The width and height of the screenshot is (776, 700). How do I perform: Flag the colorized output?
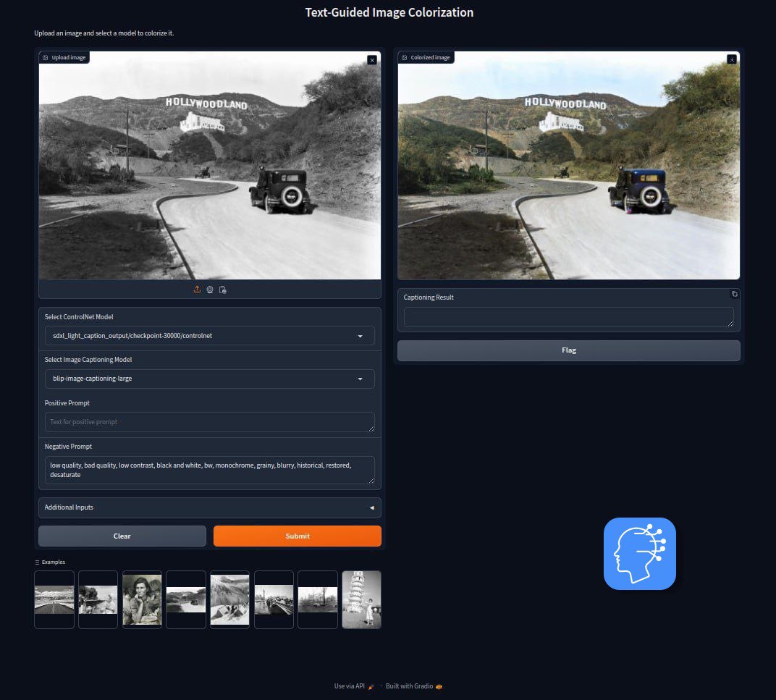[569, 350]
